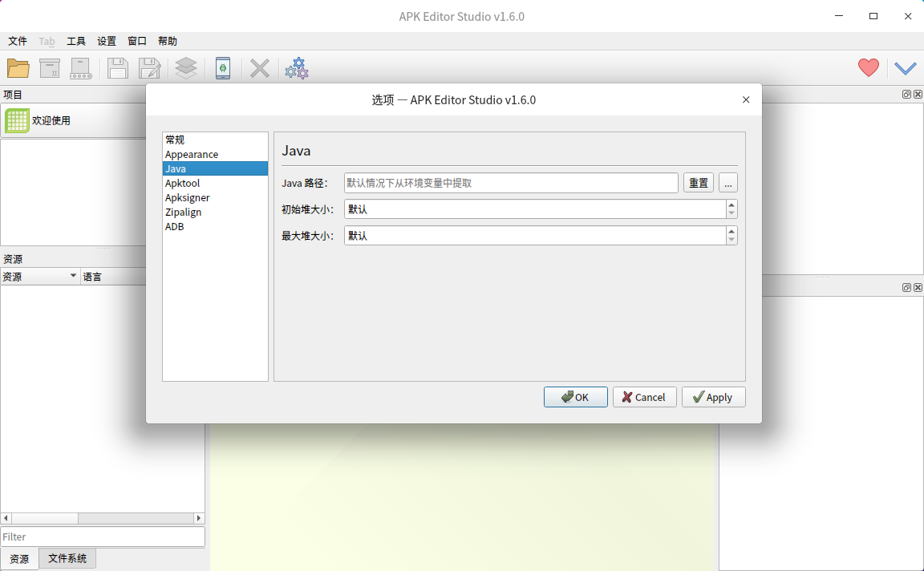This screenshot has height=571, width=924.
Task: Open the 资源 column header dropdown arrow
Action: tap(74, 276)
